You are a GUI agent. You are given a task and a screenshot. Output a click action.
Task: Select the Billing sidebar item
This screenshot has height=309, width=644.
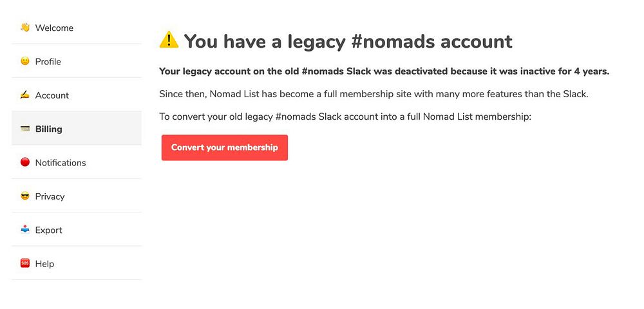pyautogui.click(x=77, y=128)
